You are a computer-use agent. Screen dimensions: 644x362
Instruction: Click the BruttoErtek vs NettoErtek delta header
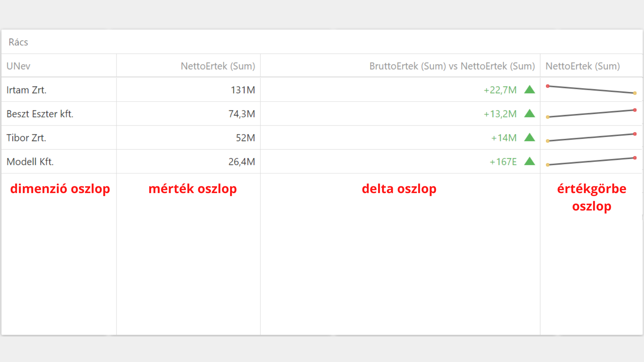tap(452, 66)
